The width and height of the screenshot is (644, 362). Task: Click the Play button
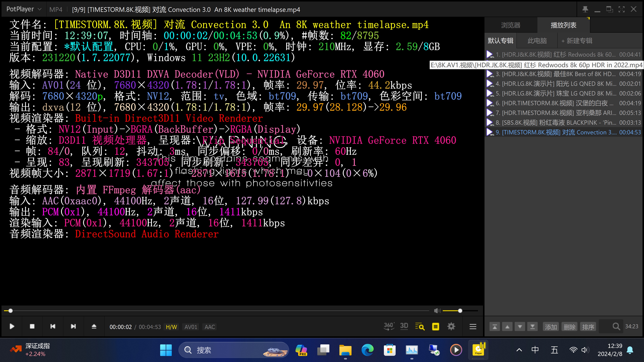pyautogui.click(x=12, y=326)
